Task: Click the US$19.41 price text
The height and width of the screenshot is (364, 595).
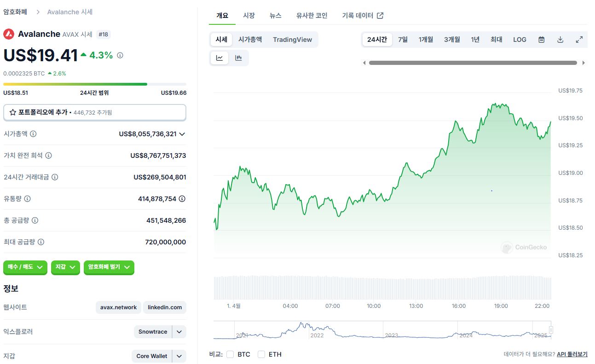Action: (x=40, y=55)
